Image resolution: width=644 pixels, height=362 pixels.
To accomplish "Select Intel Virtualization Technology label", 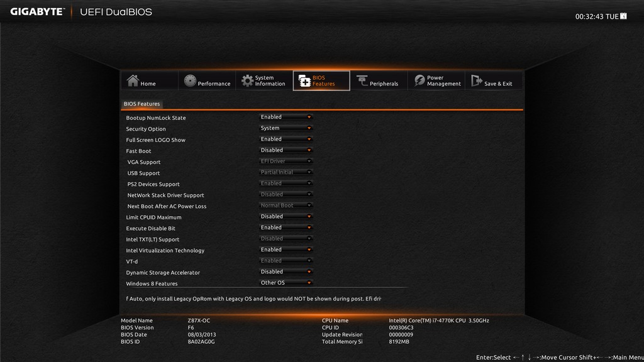I will pos(165,251).
